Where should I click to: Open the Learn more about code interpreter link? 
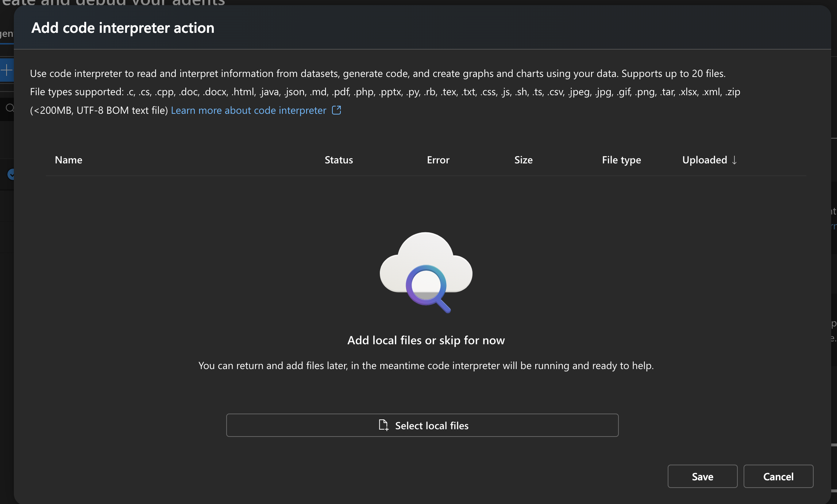[x=248, y=110]
